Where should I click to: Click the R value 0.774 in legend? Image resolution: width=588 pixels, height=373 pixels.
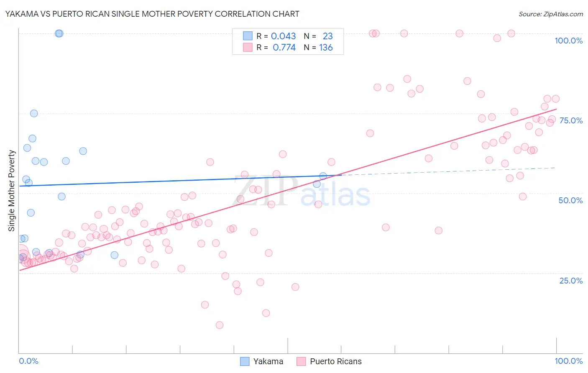[x=284, y=47]
